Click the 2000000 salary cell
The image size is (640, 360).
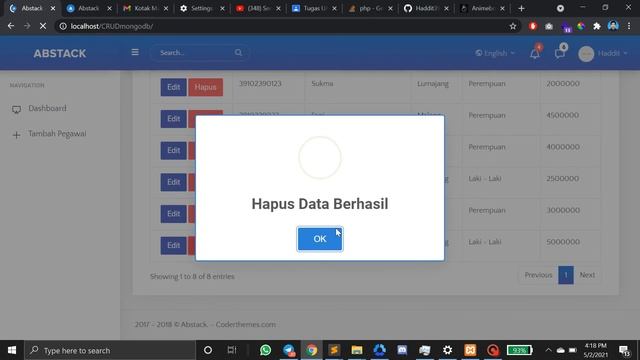tap(563, 83)
